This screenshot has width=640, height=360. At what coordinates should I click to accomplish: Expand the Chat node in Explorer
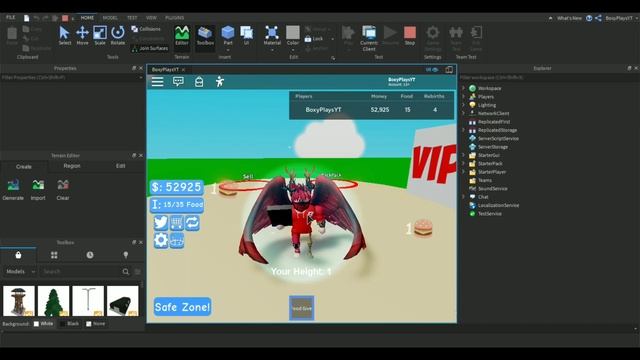tap(463, 197)
